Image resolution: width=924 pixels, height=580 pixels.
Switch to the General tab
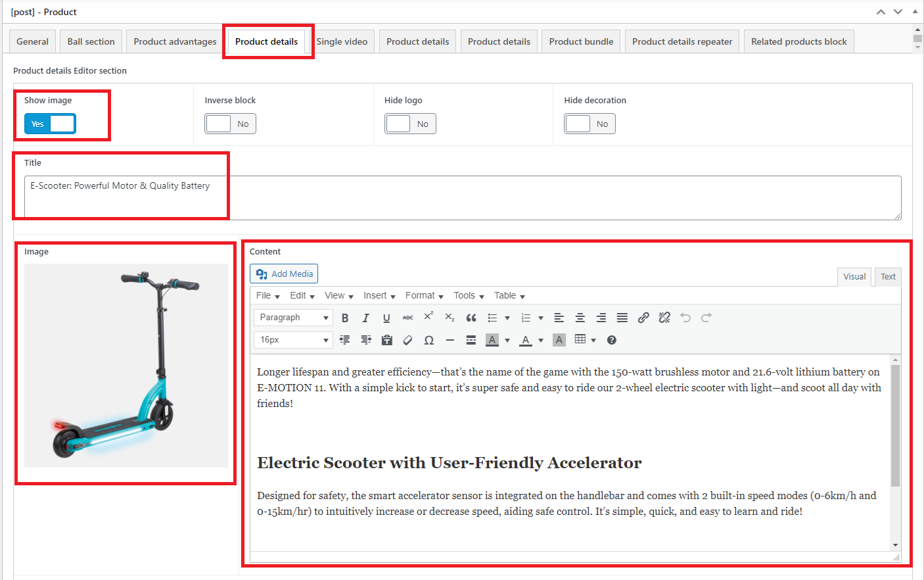pos(32,41)
